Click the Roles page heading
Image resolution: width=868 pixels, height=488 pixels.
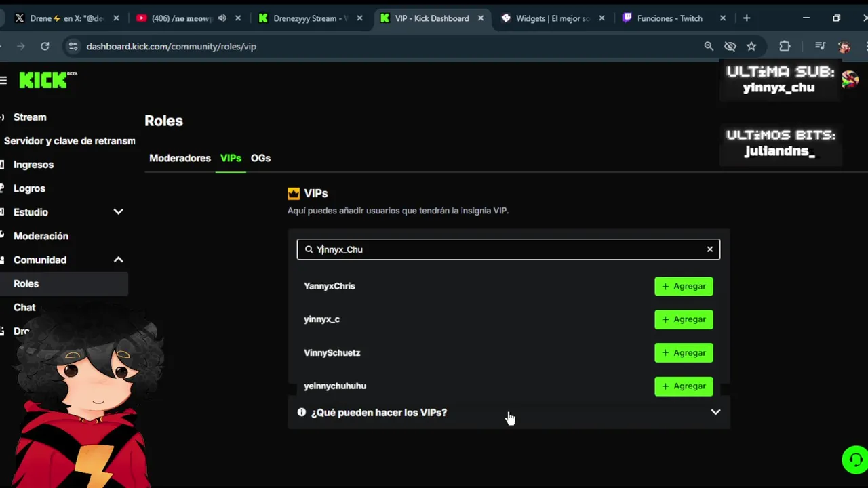[x=163, y=121]
